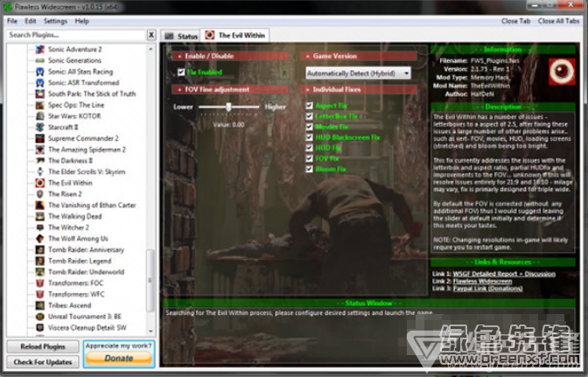Select Unreal Tournament 3: BE icon

coord(40,317)
